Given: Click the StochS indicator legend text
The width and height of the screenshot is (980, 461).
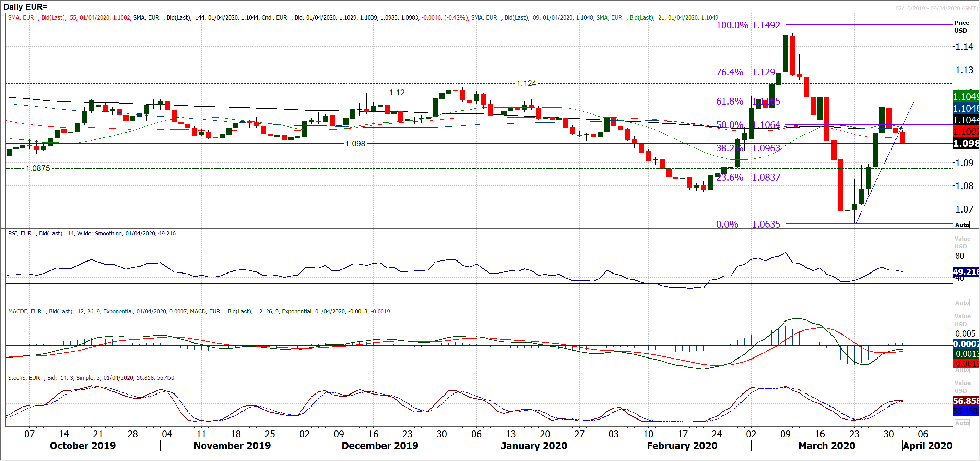Looking at the screenshot, I should click(91, 378).
